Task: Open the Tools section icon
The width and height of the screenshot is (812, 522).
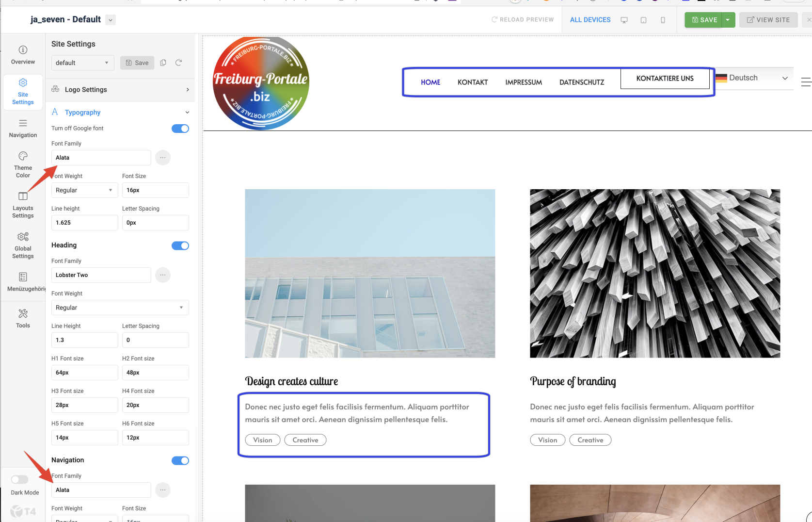Action: (23, 318)
